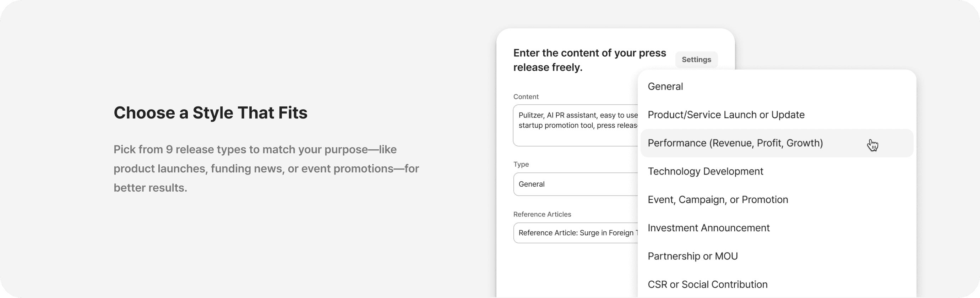Click the 'Choose a Style That Fits' heading
The width and height of the screenshot is (980, 298).
tap(210, 113)
